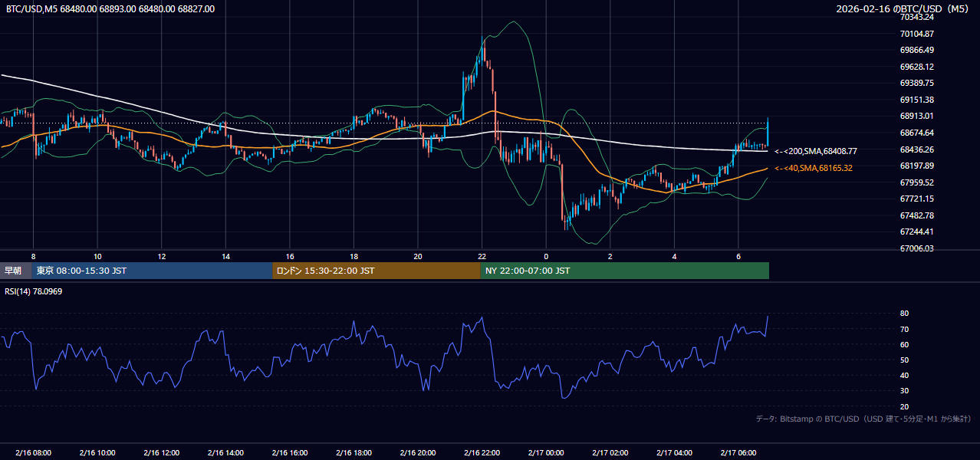
Task: Click the bottom date label 2/16 18:00
Action: click(354, 452)
